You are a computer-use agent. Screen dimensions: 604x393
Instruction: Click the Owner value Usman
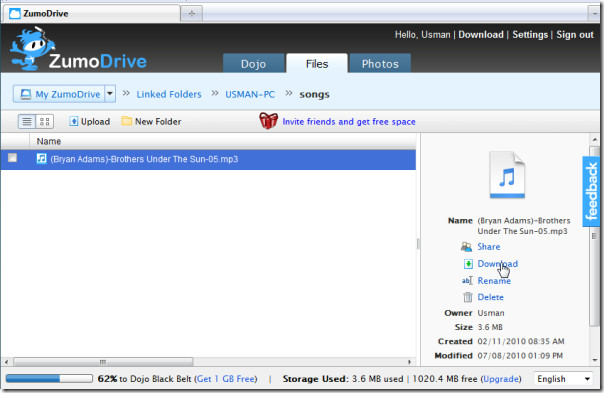coord(491,313)
